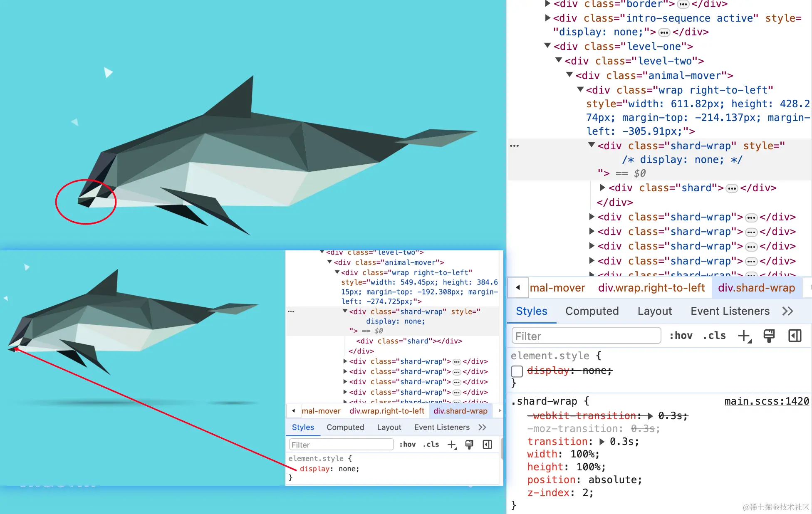Collapse the level-one div node
The width and height of the screenshot is (812, 514).
(x=547, y=46)
